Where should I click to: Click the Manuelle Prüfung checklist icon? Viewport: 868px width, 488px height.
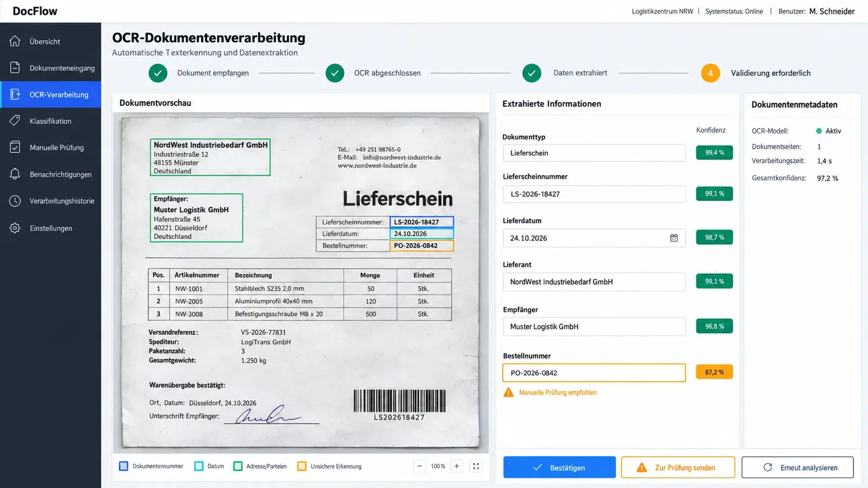(x=15, y=147)
